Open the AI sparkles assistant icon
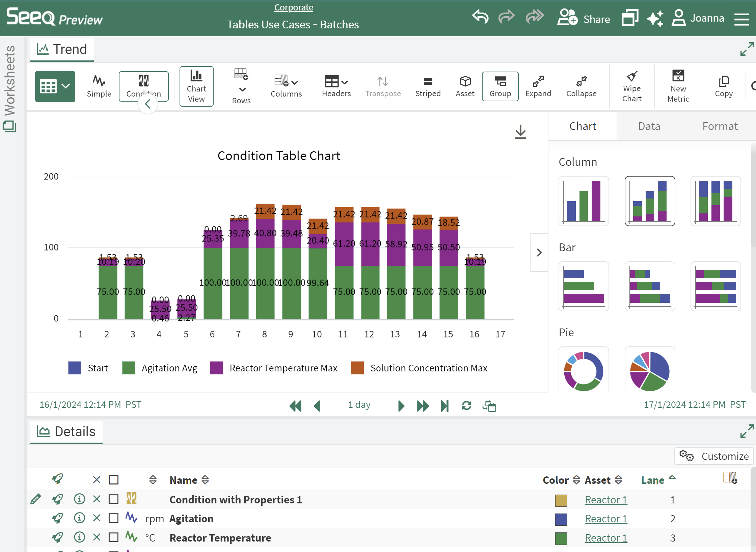The image size is (756, 552). (x=655, y=18)
